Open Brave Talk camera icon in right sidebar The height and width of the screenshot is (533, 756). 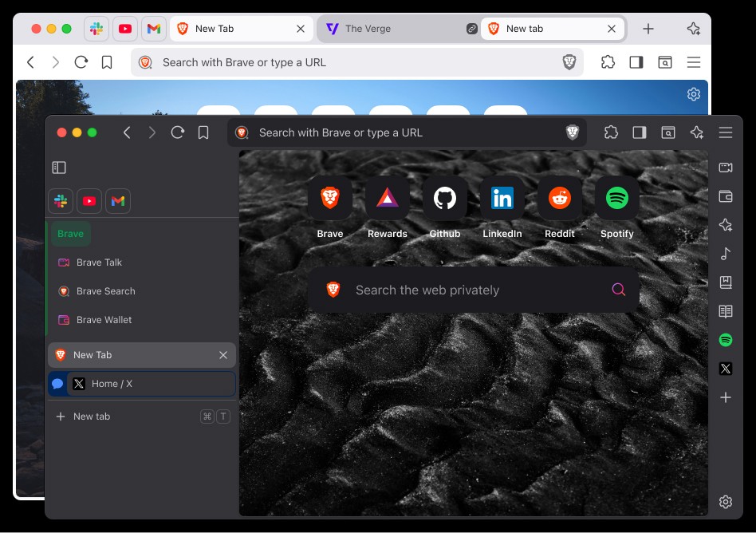pyautogui.click(x=725, y=168)
